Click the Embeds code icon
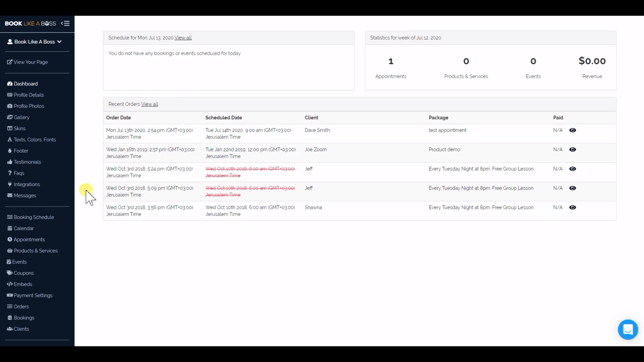Screen dimensions: 644x362 click(10, 284)
